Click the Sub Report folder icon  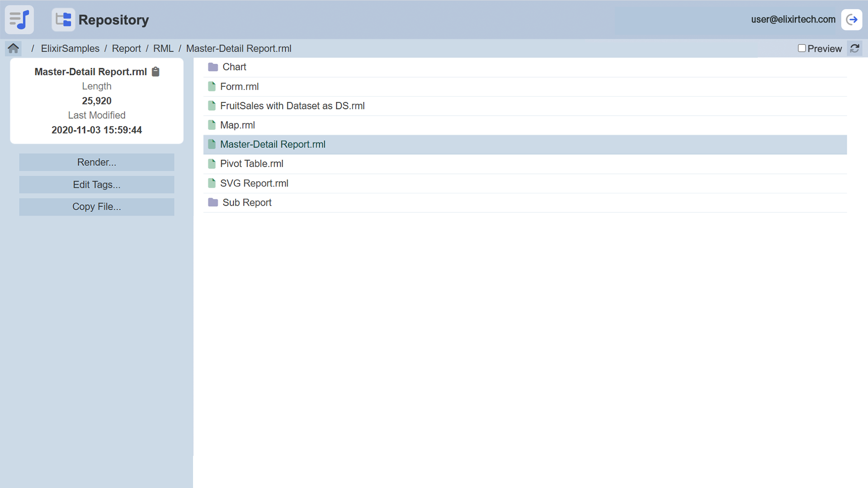coord(213,202)
